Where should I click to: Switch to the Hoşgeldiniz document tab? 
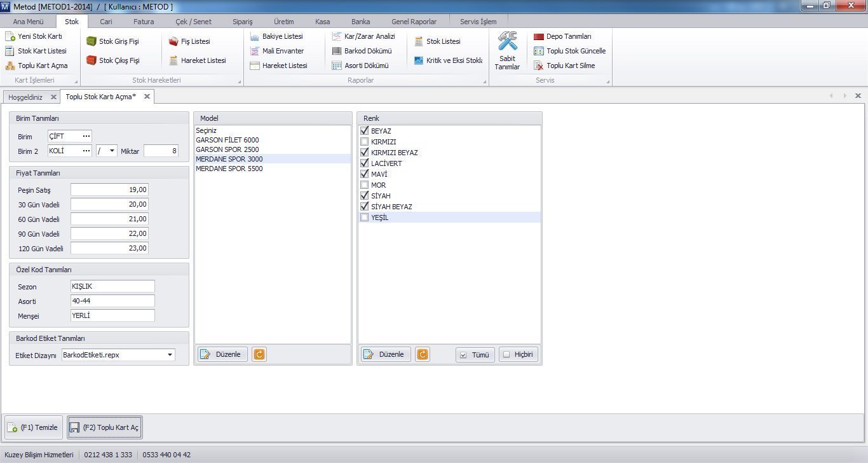point(25,97)
